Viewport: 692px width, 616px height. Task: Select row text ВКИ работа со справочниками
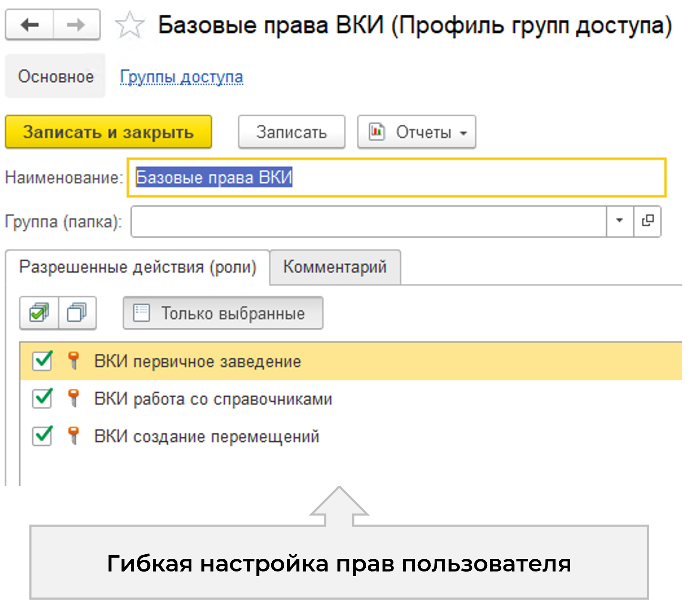213,398
